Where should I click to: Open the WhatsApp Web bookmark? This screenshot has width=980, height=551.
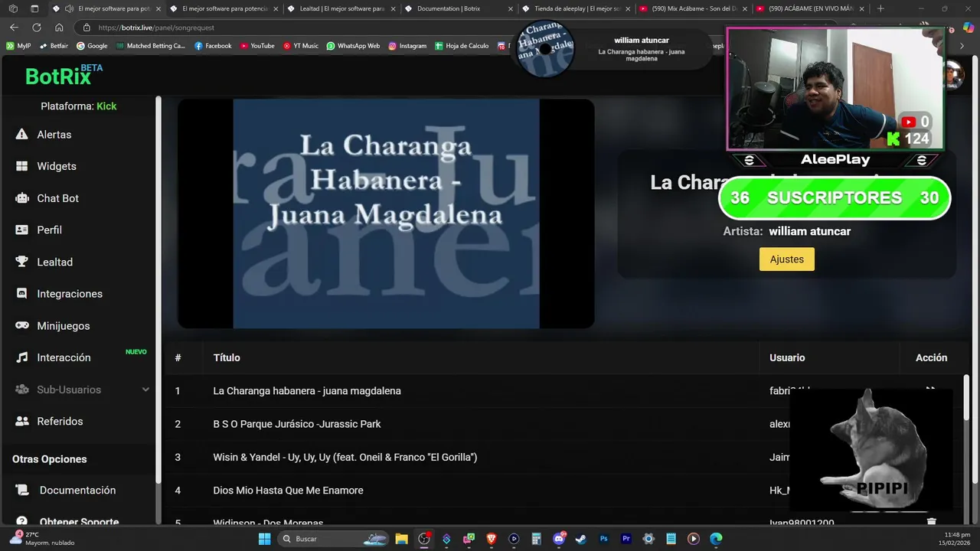[x=353, y=46]
